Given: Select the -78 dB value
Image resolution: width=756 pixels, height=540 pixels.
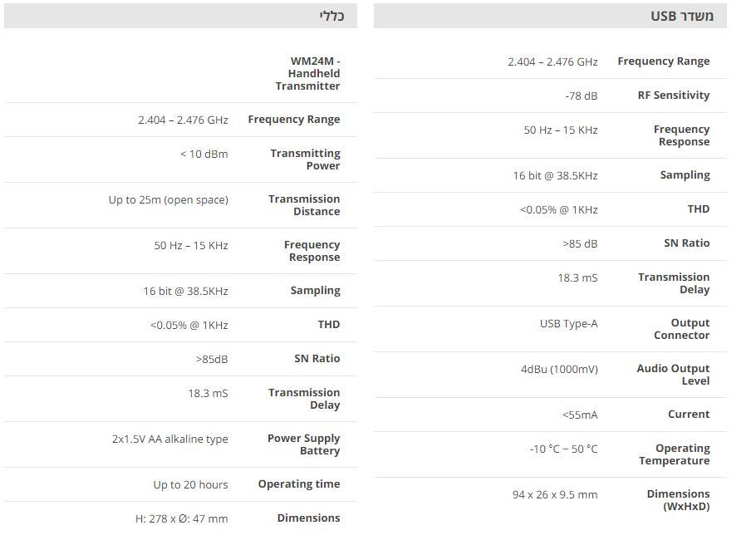Looking at the screenshot, I should pos(581,96).
